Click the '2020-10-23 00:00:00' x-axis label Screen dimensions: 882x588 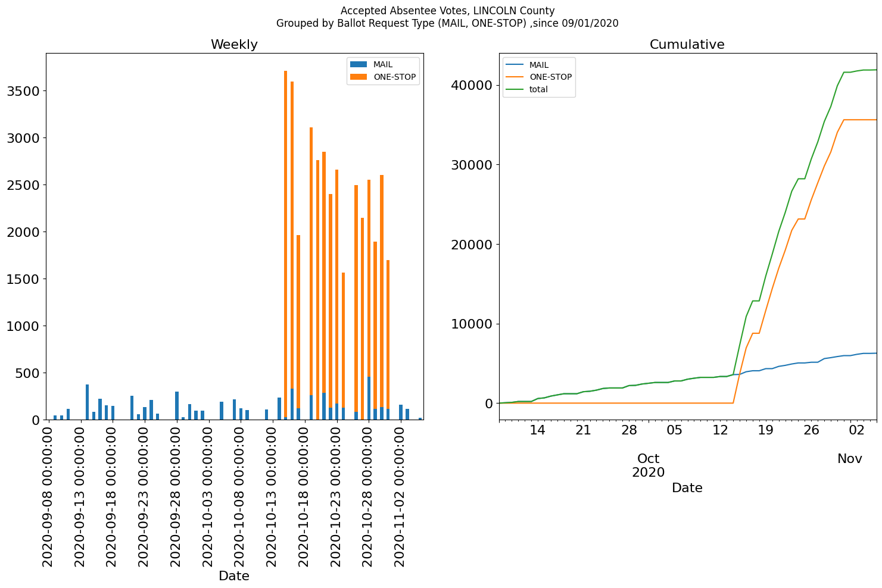pyautogui.click(x=336, y=496)
